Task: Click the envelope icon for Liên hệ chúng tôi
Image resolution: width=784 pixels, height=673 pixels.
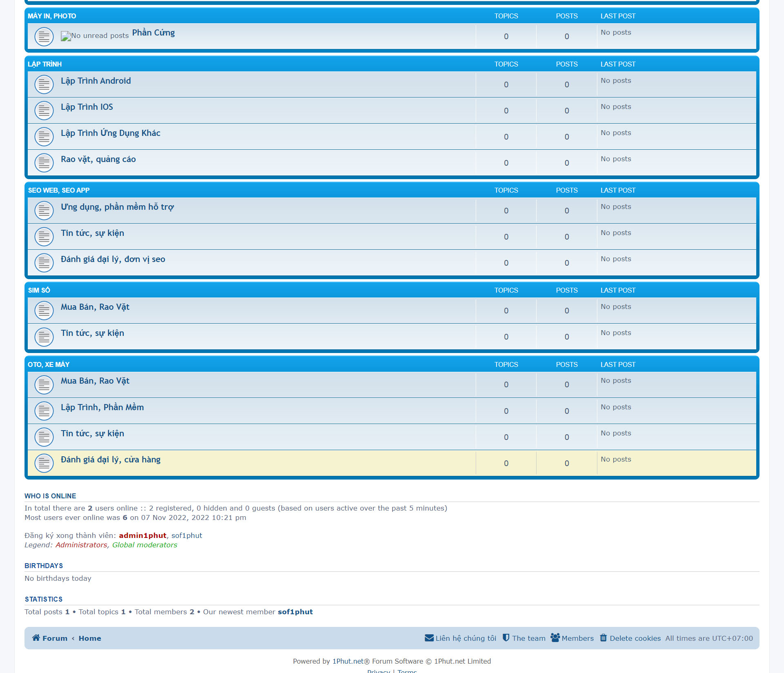Action: coord(429,637)
